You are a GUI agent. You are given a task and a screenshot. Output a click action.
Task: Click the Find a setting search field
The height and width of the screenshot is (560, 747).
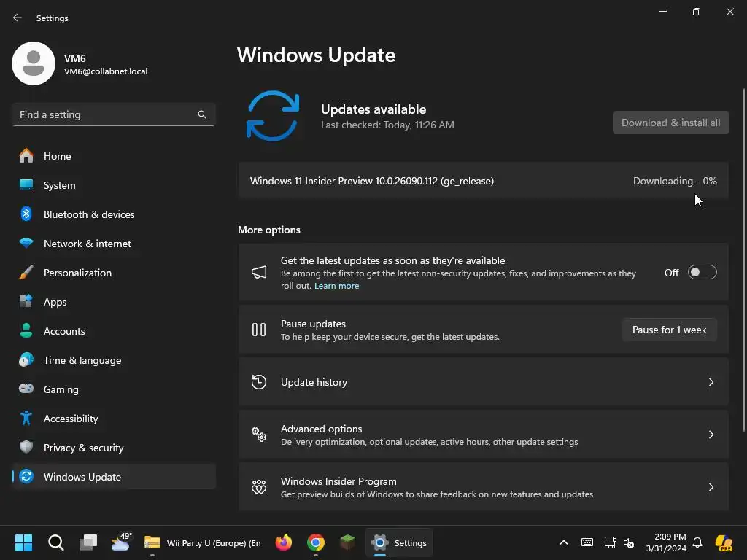113,114
